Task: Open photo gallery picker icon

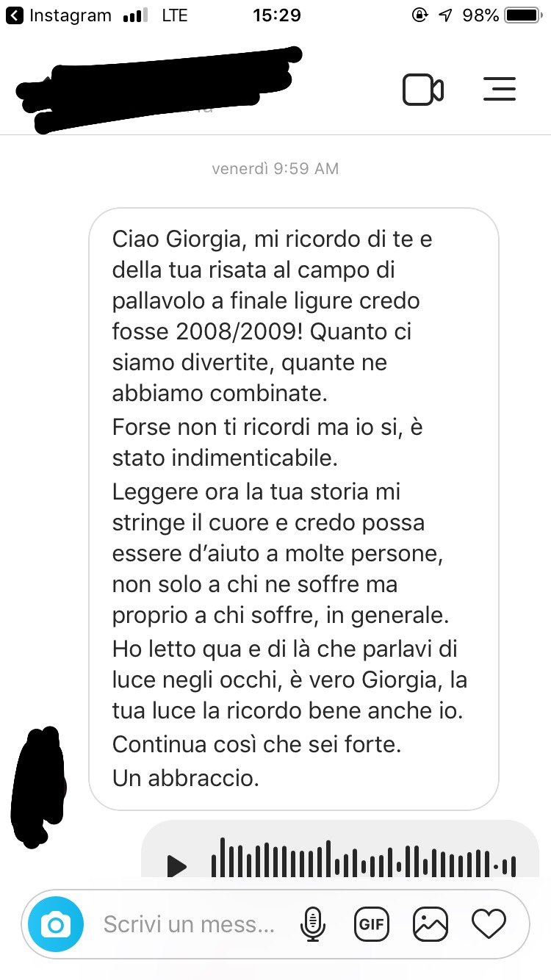Action: (431, 924)
